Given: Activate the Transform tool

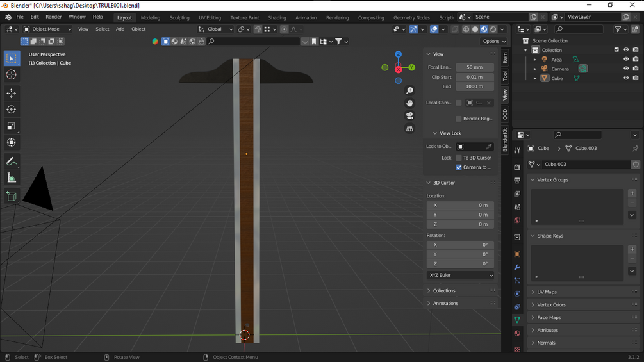Looking at the screenshot, I should pos(12,142).
